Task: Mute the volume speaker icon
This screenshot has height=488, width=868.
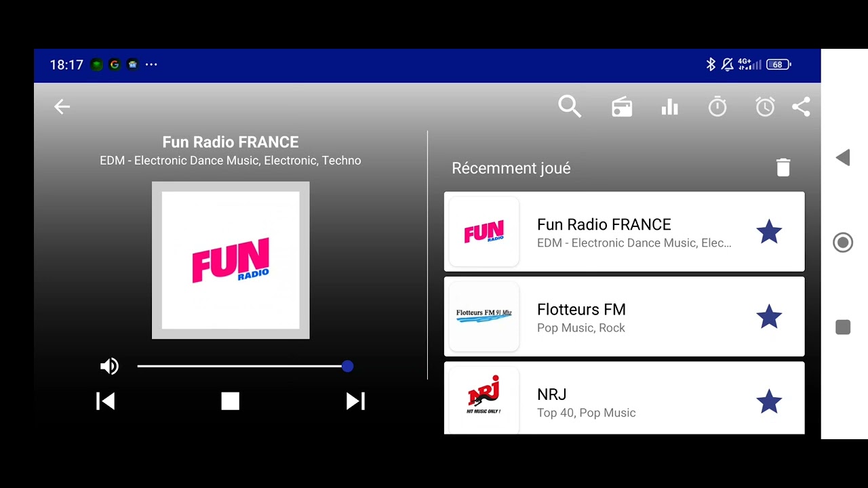Action: (109, 367)
